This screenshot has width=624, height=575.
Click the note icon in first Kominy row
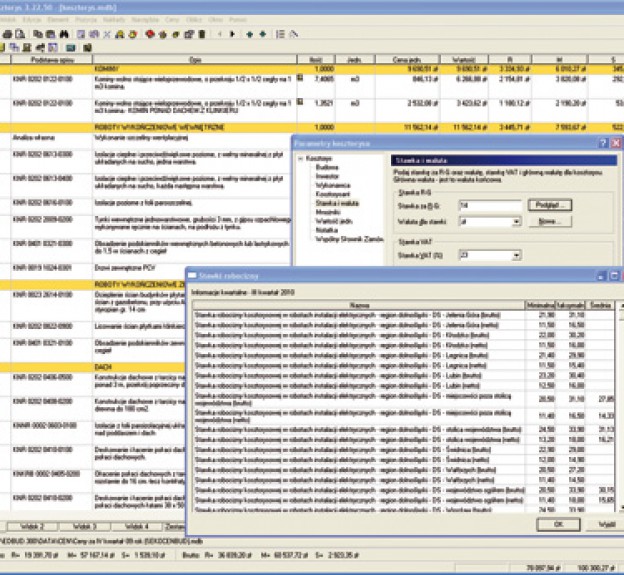[x=300, y=78]
